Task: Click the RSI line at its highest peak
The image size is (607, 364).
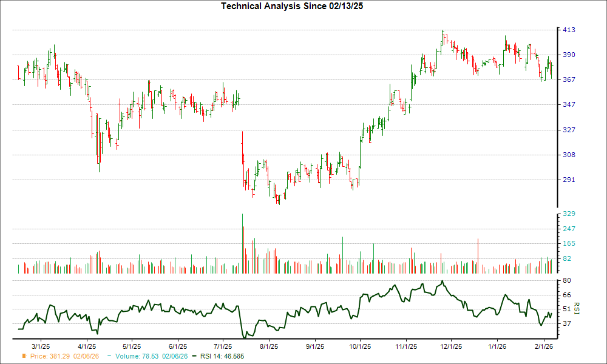Action: click(x=442, y=282)
